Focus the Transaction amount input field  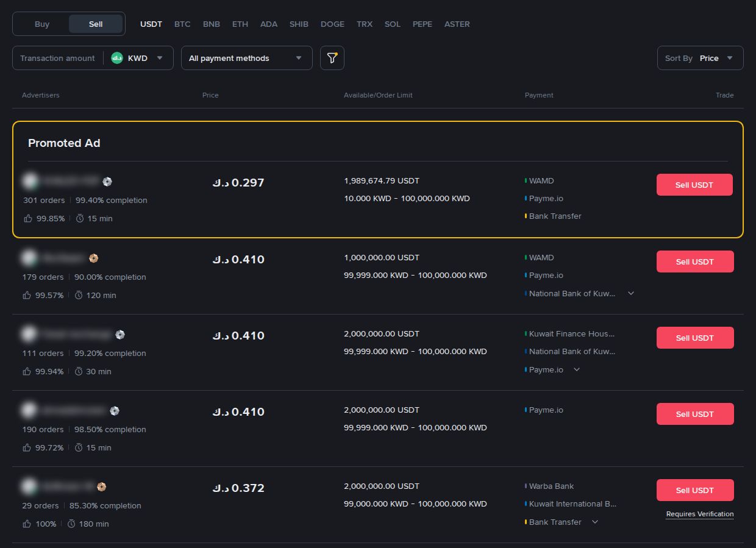pos(57,58)
